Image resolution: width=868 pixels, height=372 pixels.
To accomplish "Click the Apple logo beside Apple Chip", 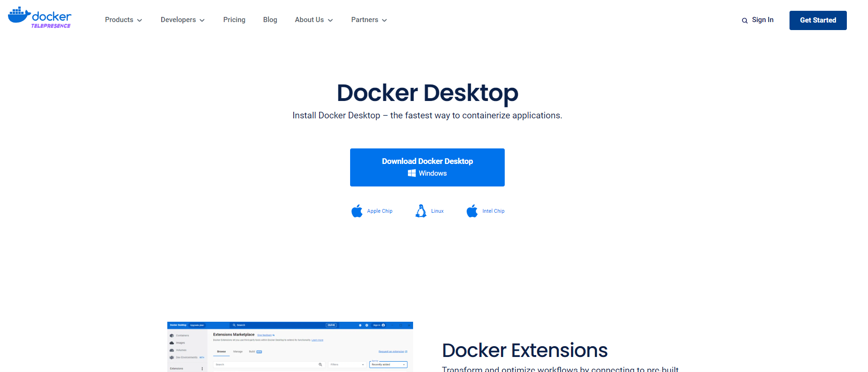I will (x=357, y=211).
